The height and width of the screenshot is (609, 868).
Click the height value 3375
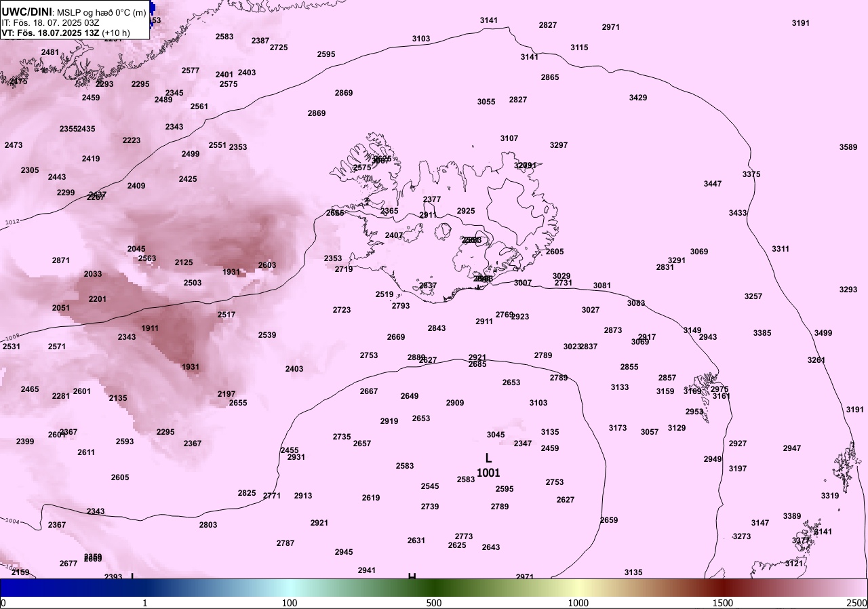pyautogui.click(x=751, y=174)
